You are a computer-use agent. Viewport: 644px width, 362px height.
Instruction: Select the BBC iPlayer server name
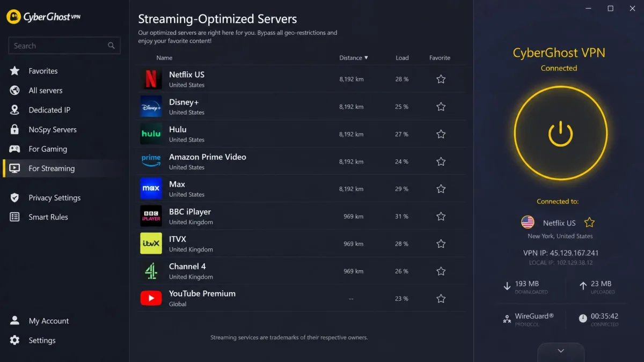pos(190,211)
